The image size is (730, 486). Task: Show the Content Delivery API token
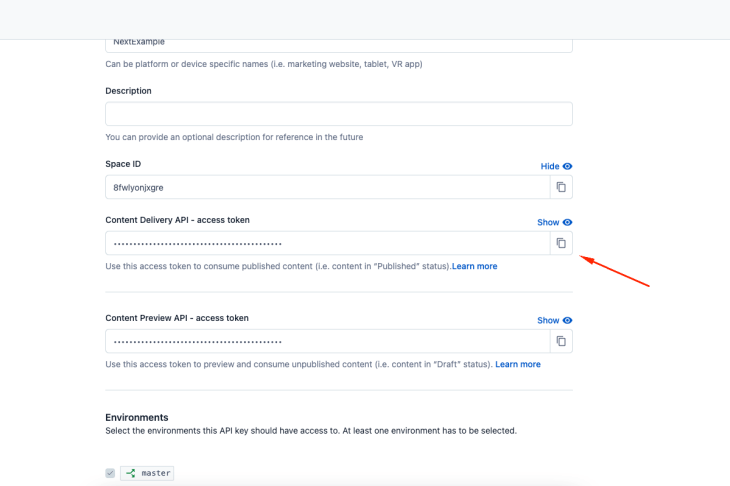point(554,222)
